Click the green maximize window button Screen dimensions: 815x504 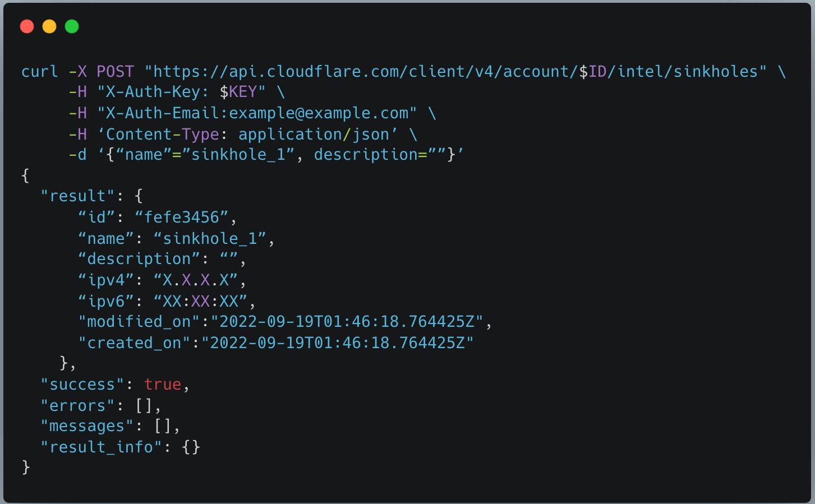coord(72,26)
